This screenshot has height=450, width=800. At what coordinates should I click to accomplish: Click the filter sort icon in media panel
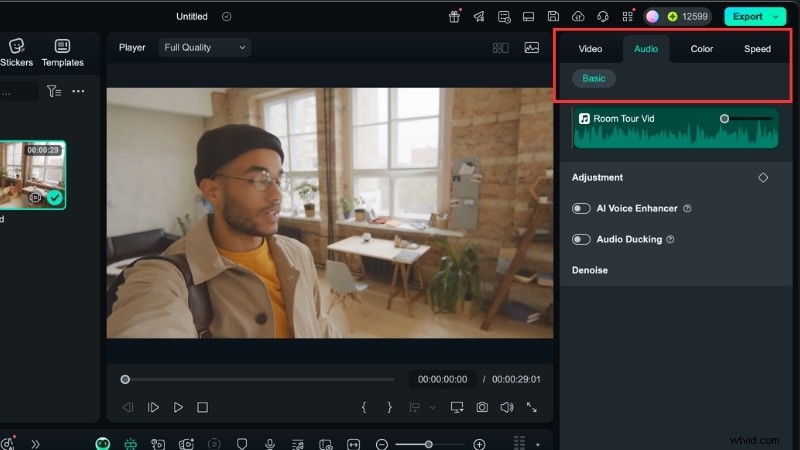coord(54,91)
